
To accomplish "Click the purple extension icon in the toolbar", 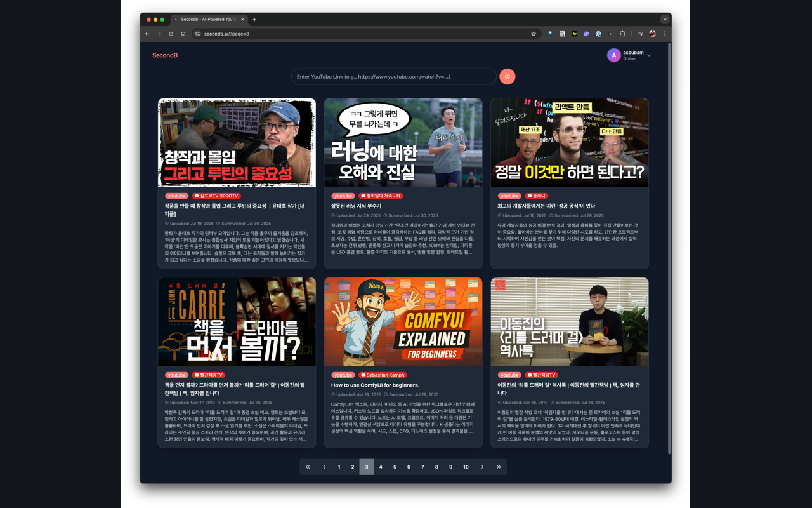I will click(586, 34).
